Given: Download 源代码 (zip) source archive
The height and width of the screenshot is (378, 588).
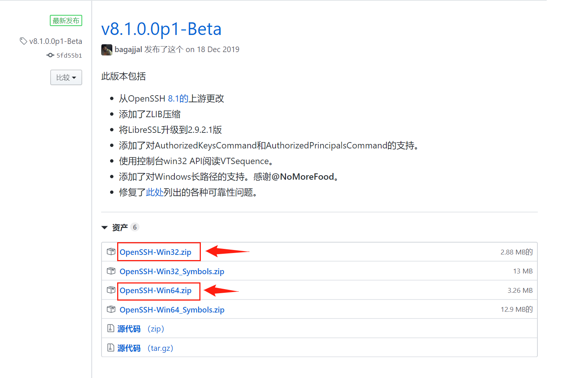Looking at the screenshot, I should pyautogui.click(x=141, y=329).
